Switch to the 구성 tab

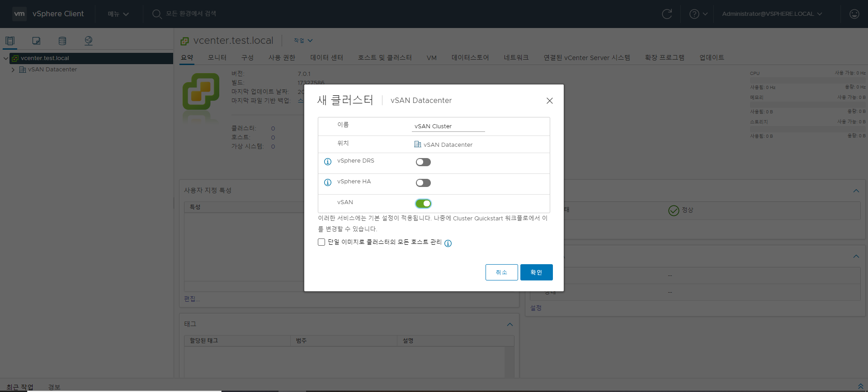(247, 58)
